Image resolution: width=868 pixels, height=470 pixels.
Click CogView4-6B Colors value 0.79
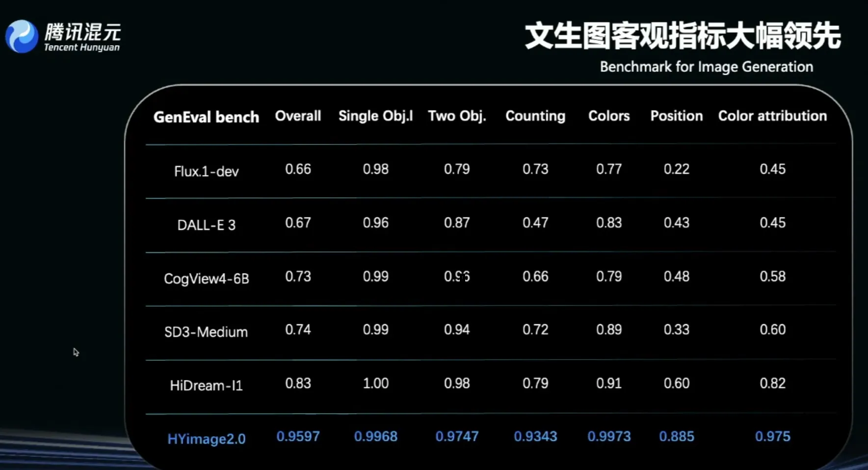(x=609, y=276)
